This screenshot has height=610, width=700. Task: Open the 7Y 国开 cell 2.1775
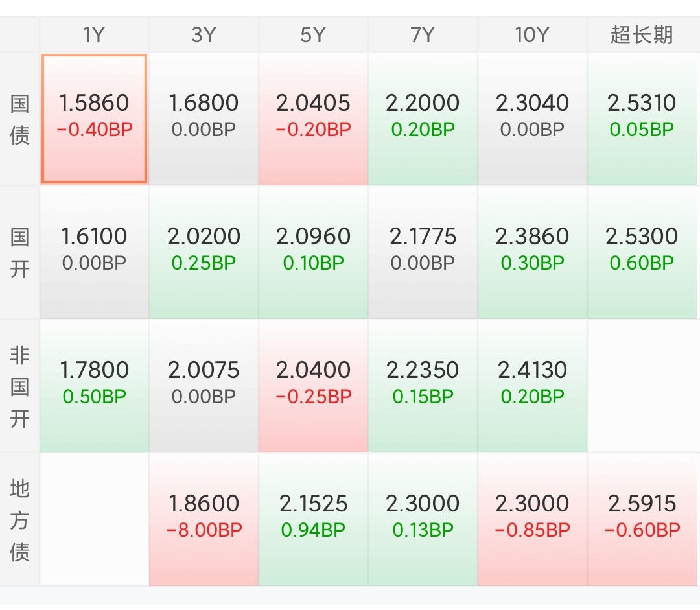(423, 252)
